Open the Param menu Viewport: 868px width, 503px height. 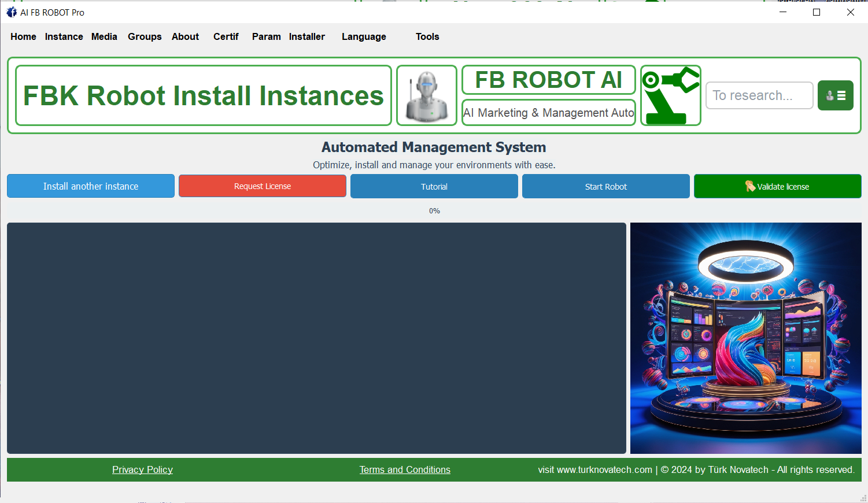(x=267, y=36)
